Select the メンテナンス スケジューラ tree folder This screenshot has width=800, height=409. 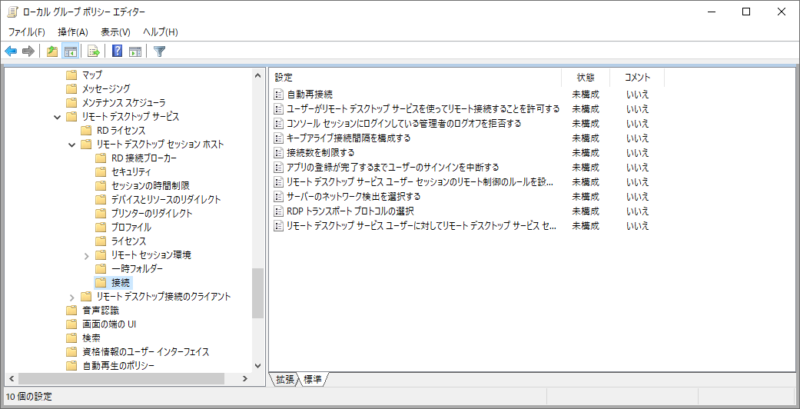point(123,103)
